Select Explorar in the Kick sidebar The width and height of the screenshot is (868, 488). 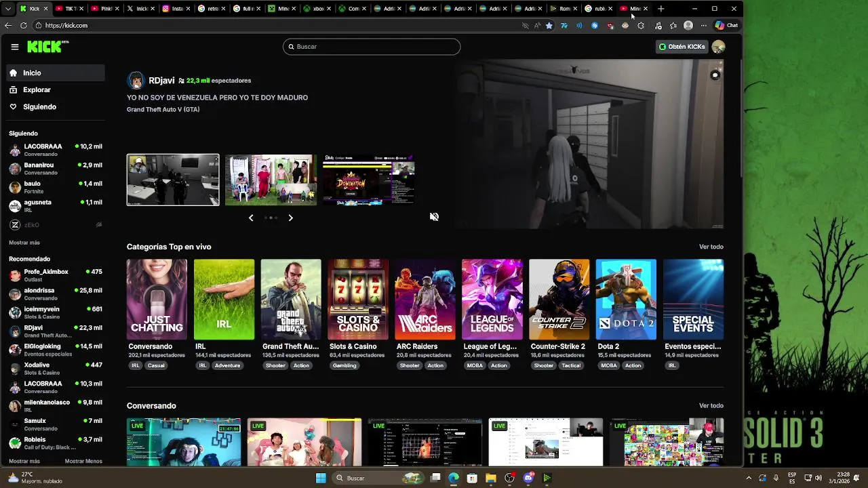click(x=56, y=89)
